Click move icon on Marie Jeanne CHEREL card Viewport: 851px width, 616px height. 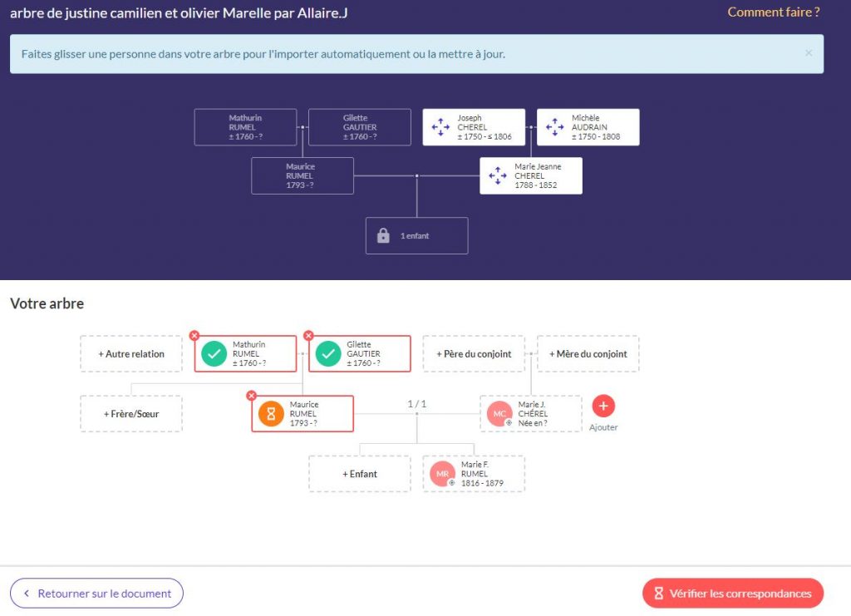(497, 175)
